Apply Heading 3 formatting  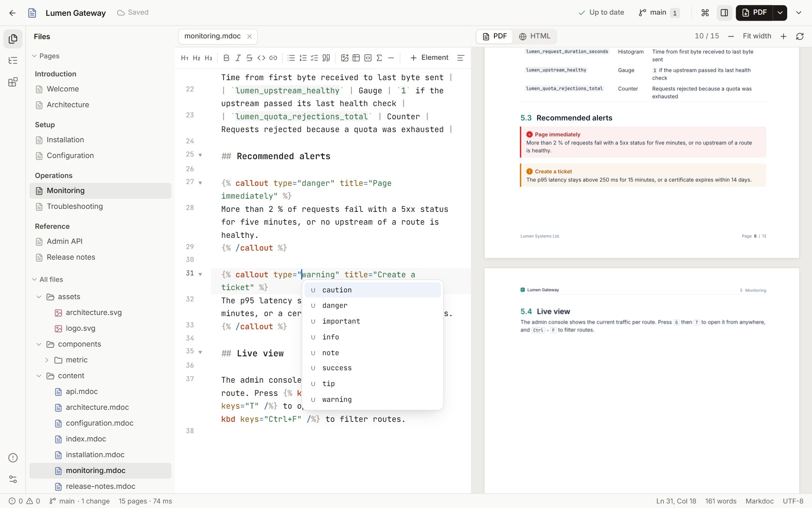click(208, 58)
